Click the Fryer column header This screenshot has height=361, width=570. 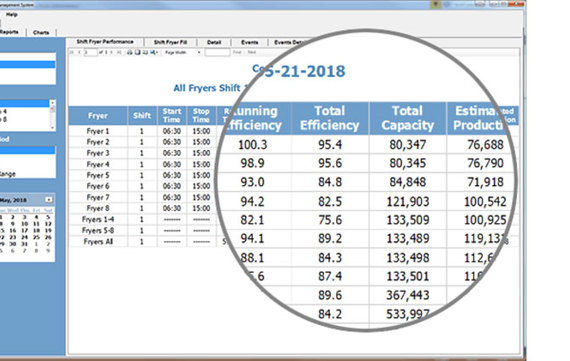[x=98, y=116]
